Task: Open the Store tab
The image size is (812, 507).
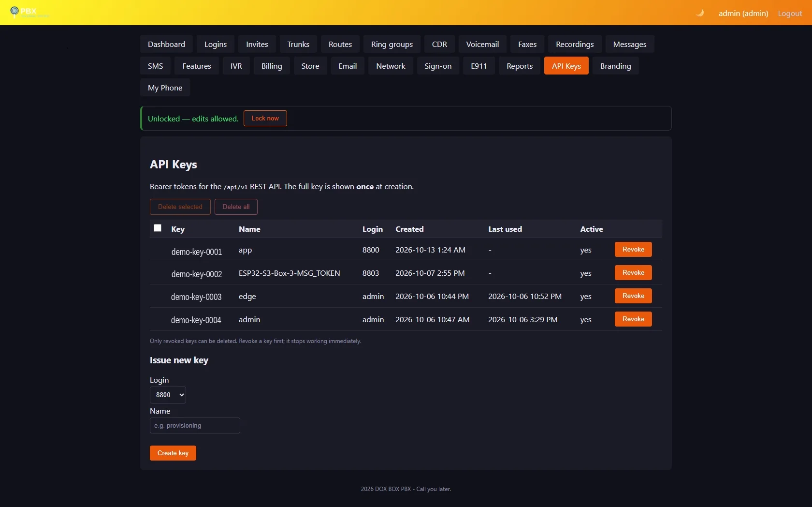Action: [x=310, y=66]
